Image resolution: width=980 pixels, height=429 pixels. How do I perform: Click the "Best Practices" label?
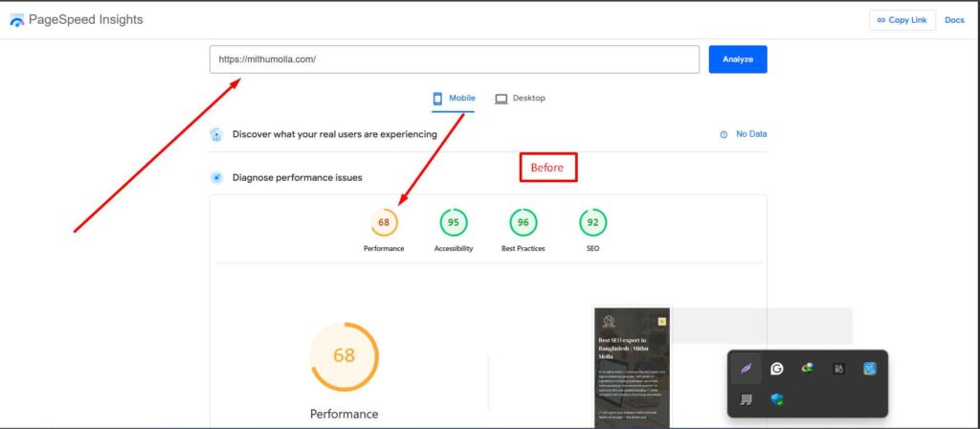tap(523, 248)
